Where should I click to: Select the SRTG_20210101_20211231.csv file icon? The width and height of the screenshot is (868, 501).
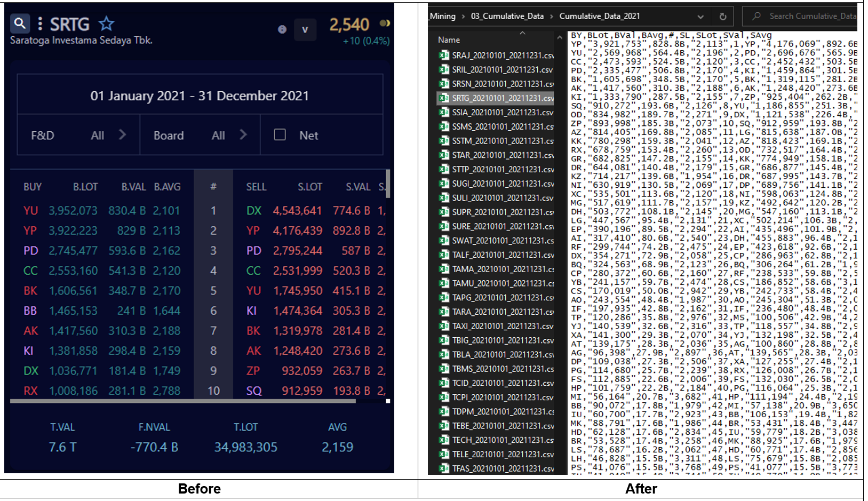tap(444, 98)
